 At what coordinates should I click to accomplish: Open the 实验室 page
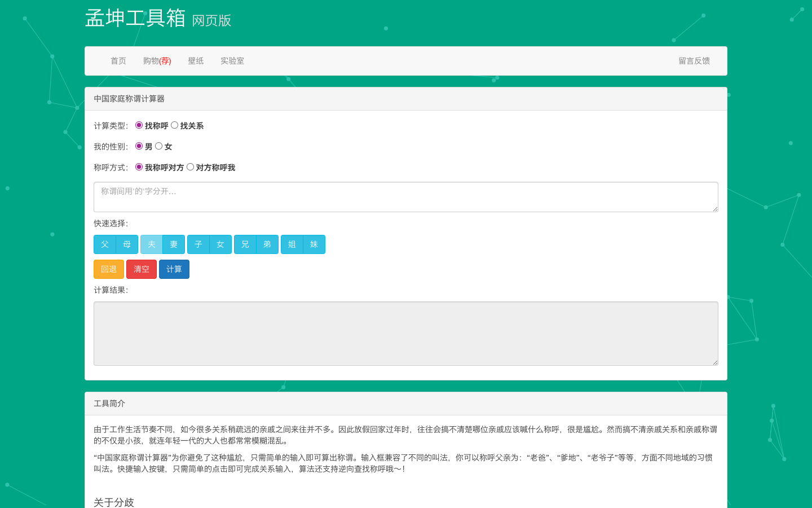[232, 61]
